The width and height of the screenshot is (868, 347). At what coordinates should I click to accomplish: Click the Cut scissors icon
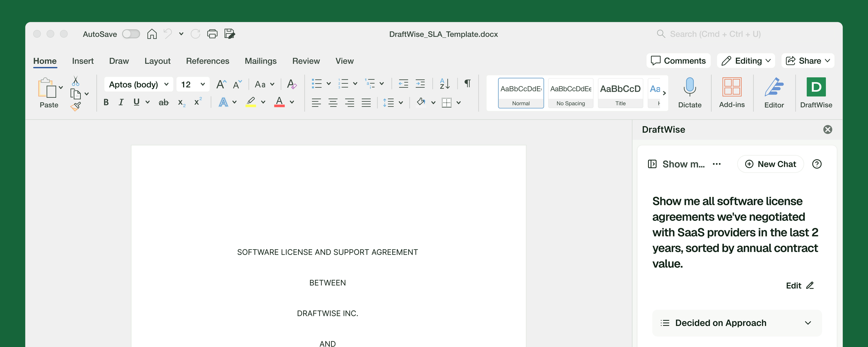click(75, 81)
